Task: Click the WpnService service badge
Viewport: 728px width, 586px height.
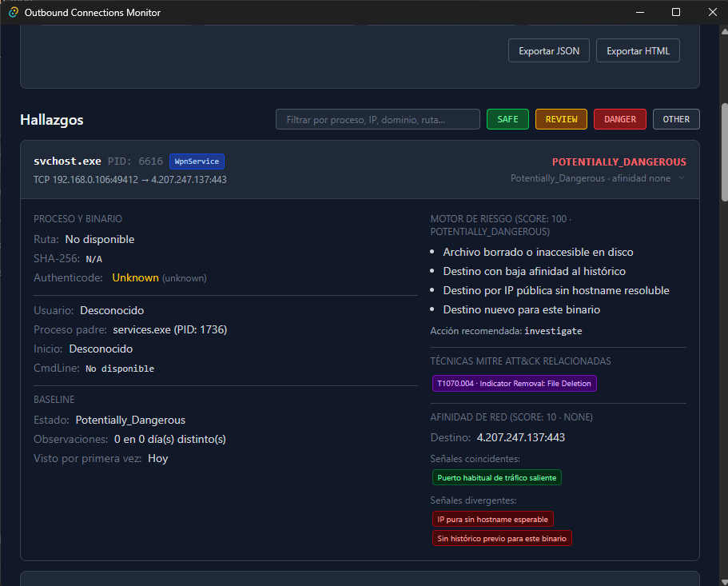Action: point(197,161)
